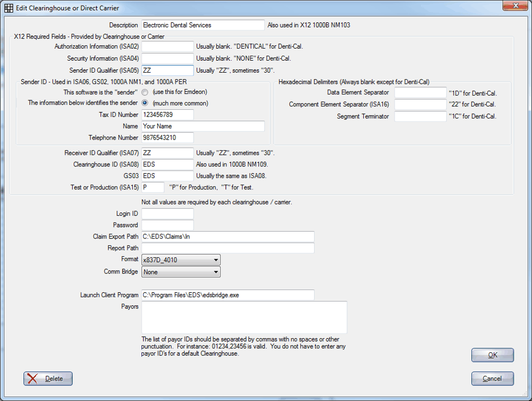Click the Claim Export Path field
Screen dimensions: 532x401
[228, 236]
